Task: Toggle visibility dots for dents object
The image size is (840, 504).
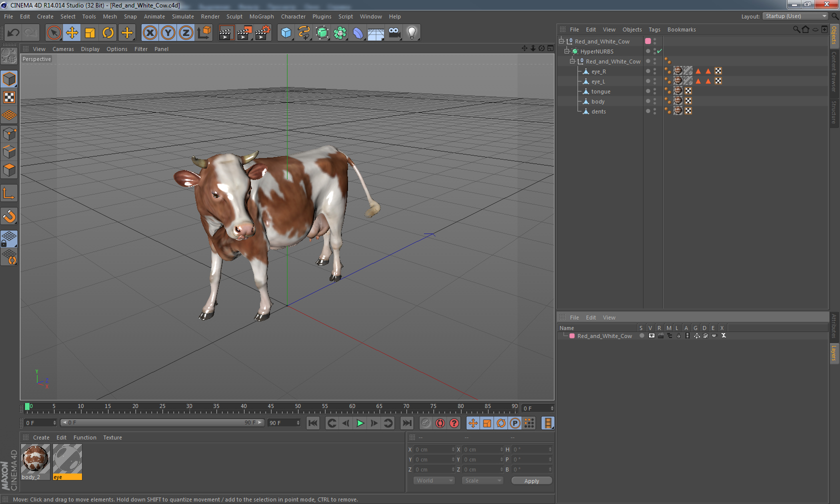Action: [x=654, y=111]
